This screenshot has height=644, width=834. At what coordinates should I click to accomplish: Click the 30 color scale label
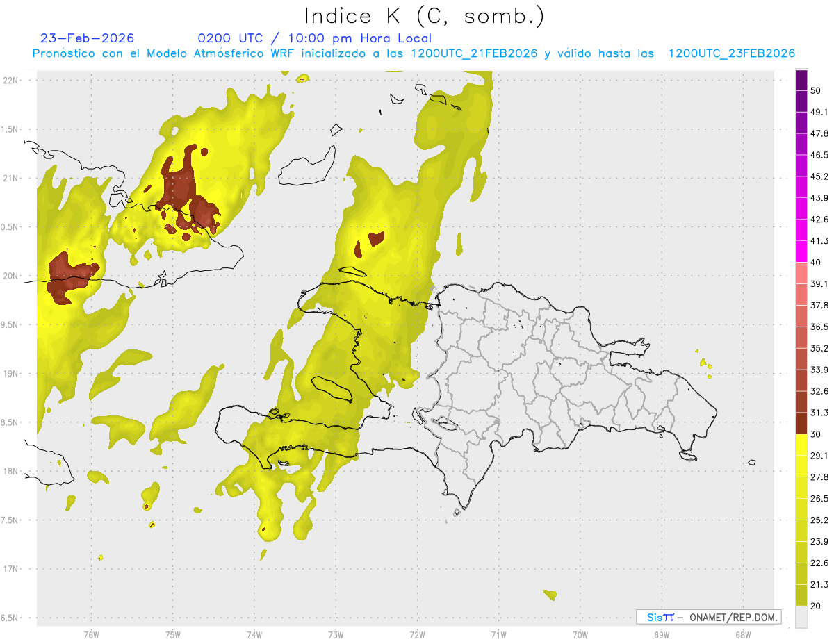(x=815, y=434)
